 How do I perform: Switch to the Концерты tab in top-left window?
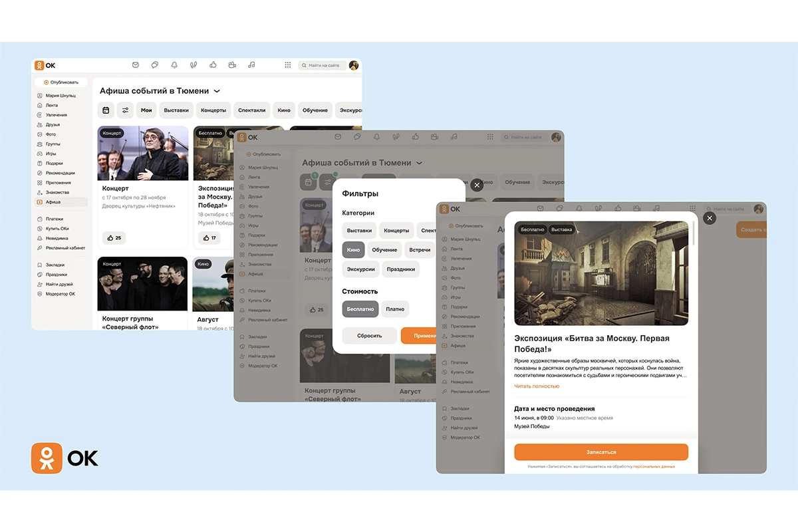click(213, 110)
